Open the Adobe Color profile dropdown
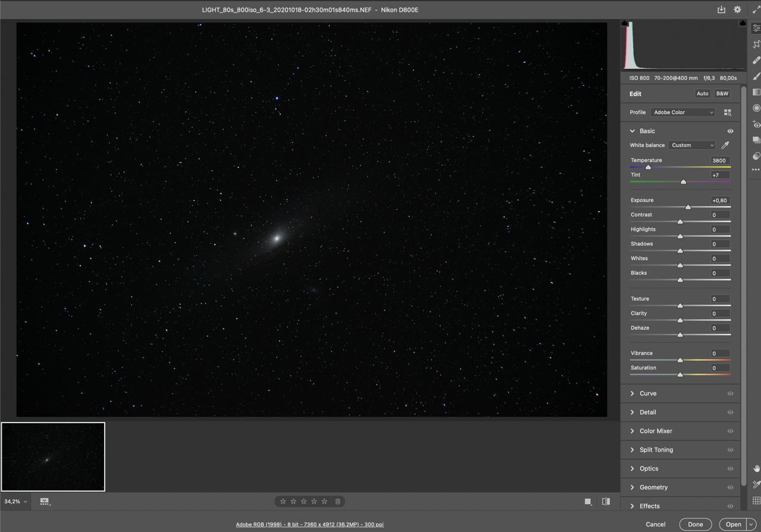This screenshot has width=761, height=532. (683, 112)
